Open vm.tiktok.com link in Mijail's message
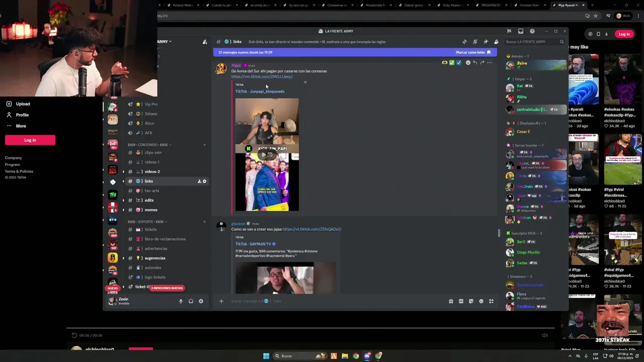 pos(262,76)
